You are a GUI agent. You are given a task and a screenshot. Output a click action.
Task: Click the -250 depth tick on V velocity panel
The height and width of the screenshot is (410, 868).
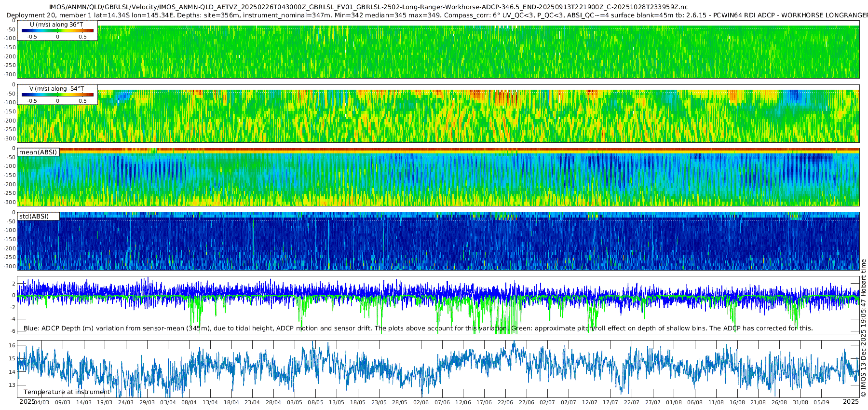tap(10, 129)
